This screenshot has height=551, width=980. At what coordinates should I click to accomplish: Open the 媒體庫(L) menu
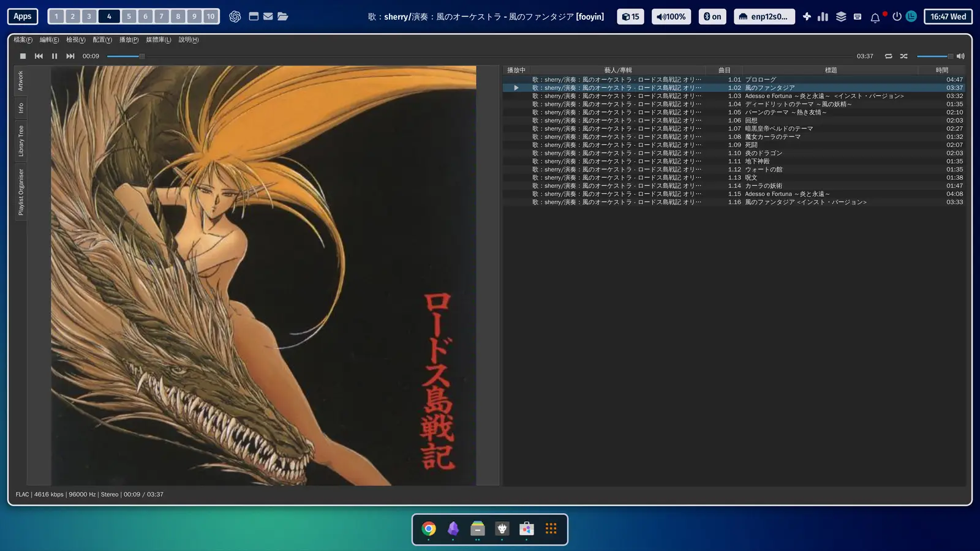(159, 40)
